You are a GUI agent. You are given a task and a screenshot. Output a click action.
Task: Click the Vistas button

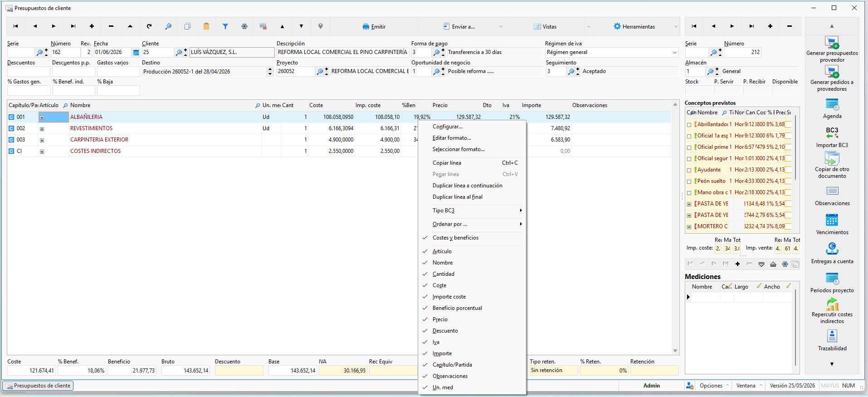pos(545,27)
